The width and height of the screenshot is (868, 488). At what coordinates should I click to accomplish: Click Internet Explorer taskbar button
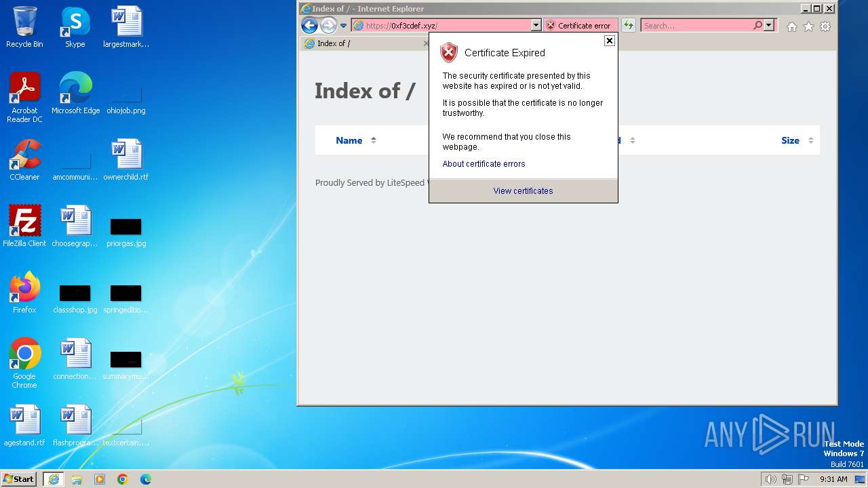pos(54,479)
